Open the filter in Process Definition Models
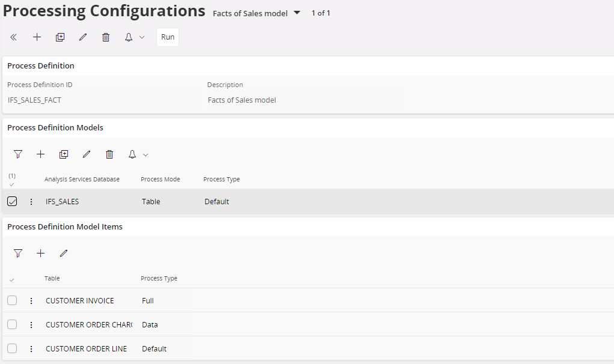Screen dimensions: 614x364 coord(18,154)
